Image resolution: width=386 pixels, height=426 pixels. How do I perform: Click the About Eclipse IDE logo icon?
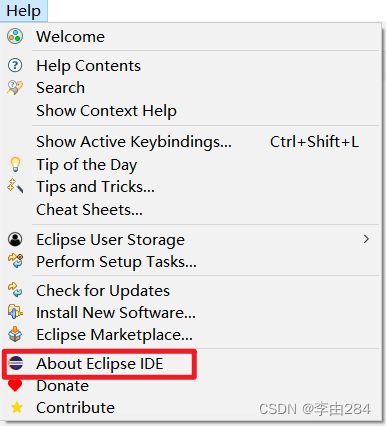tap(16, 363)
